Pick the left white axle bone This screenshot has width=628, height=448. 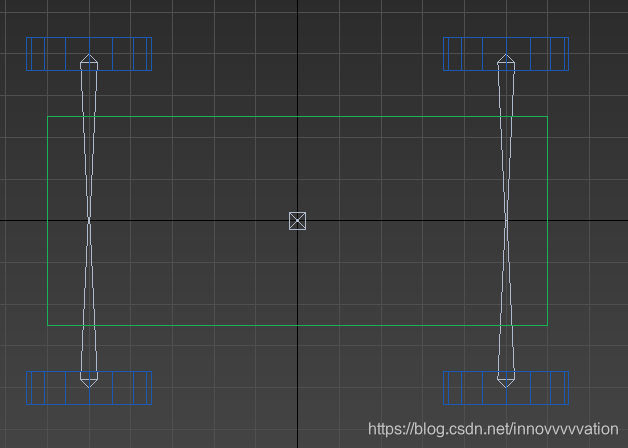tap(89, 221)
